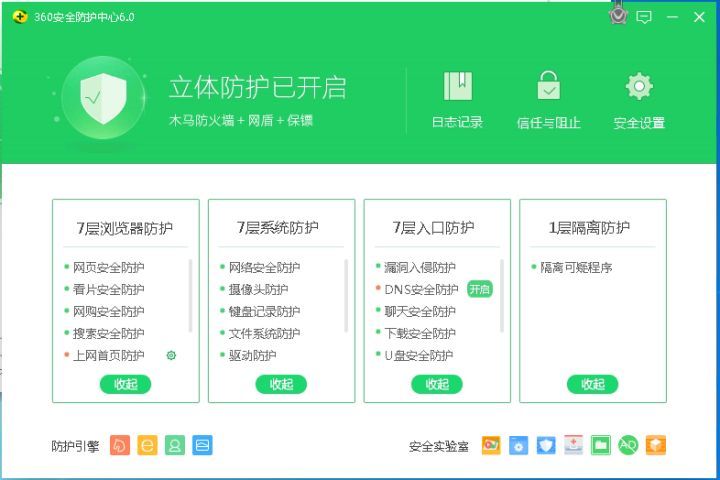
Task: Select 网页安全防护 item
Action: click(x=108, y=267)
